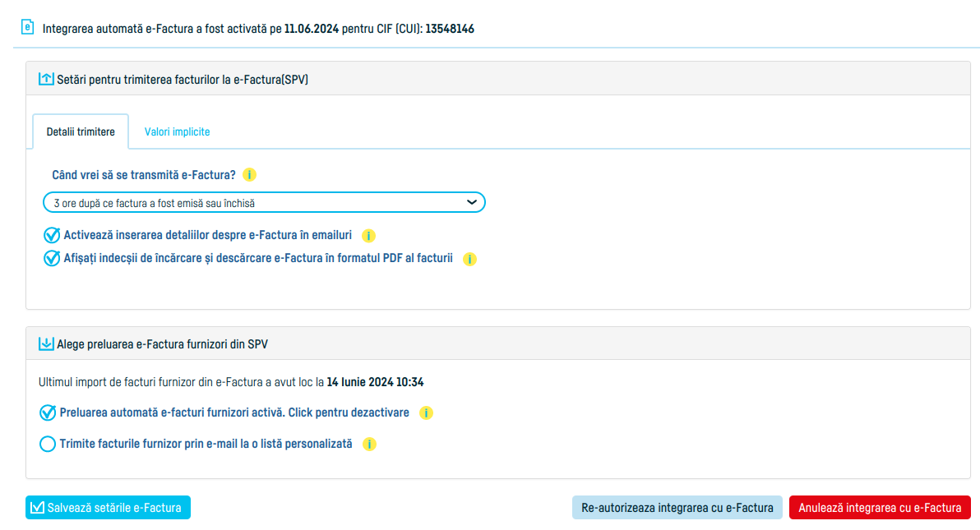Click the upload icon beside sending settings header
The height and width of the screenshot is (530, 980).
coord(46,78)
